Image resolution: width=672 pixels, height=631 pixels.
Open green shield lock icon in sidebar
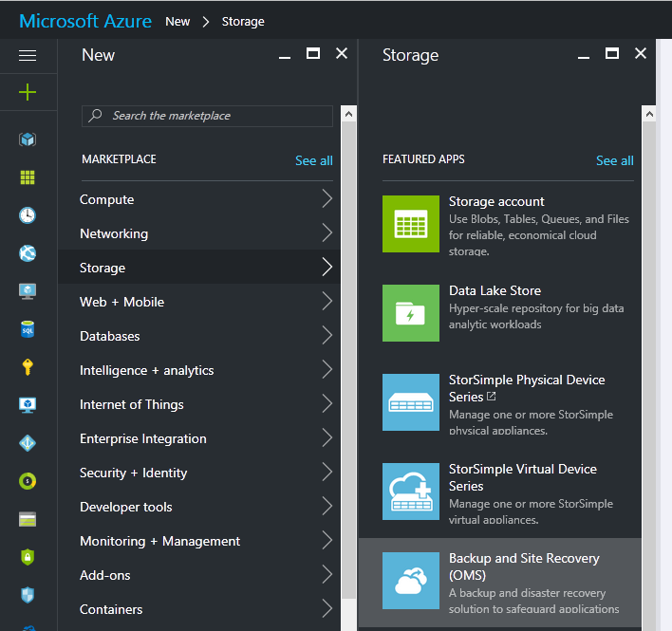(28, 557)
